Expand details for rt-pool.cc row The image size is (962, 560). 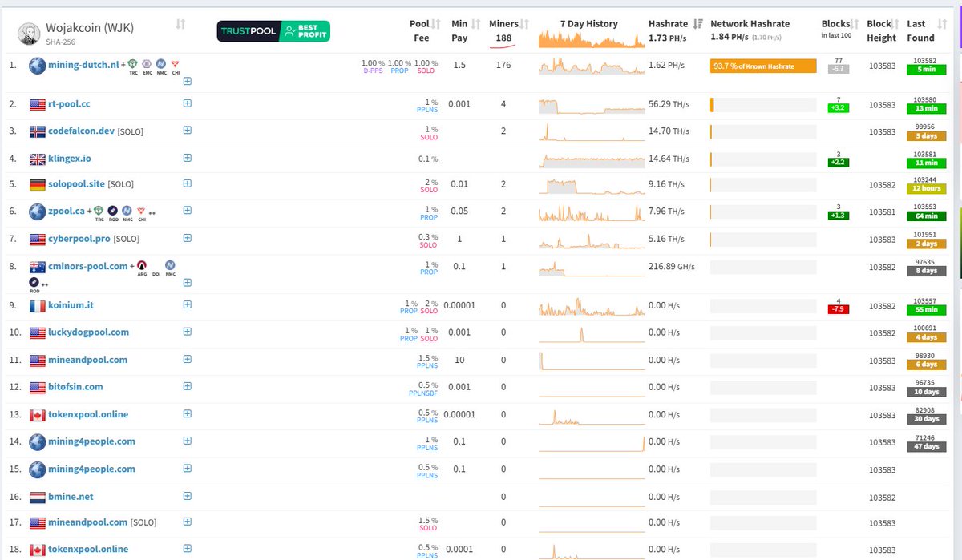pos(187,103)
